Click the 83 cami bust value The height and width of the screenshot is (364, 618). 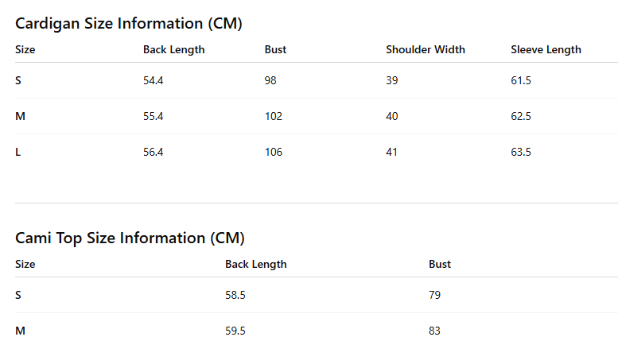[x=434, y=331]
